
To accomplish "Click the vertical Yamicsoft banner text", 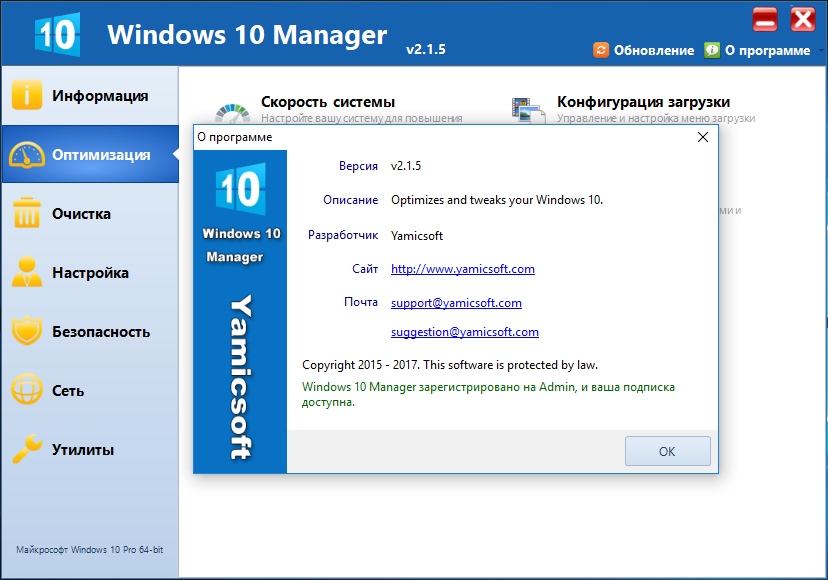I will (241, 376).
